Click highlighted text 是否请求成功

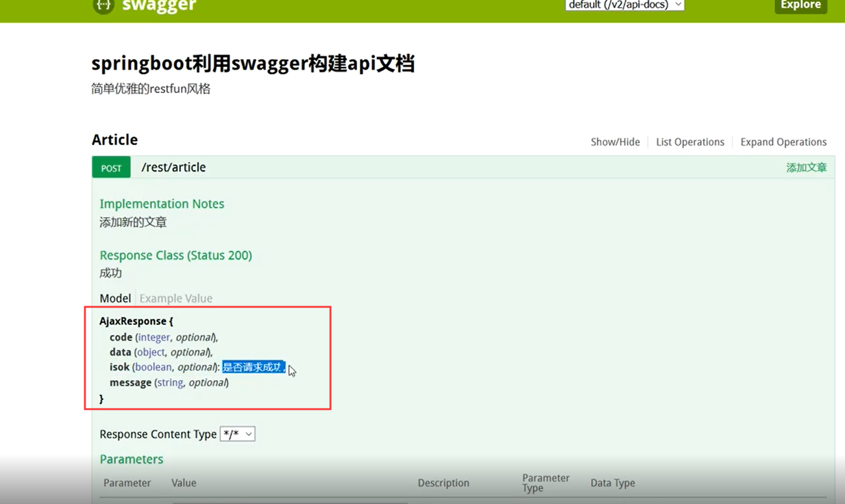254,367
